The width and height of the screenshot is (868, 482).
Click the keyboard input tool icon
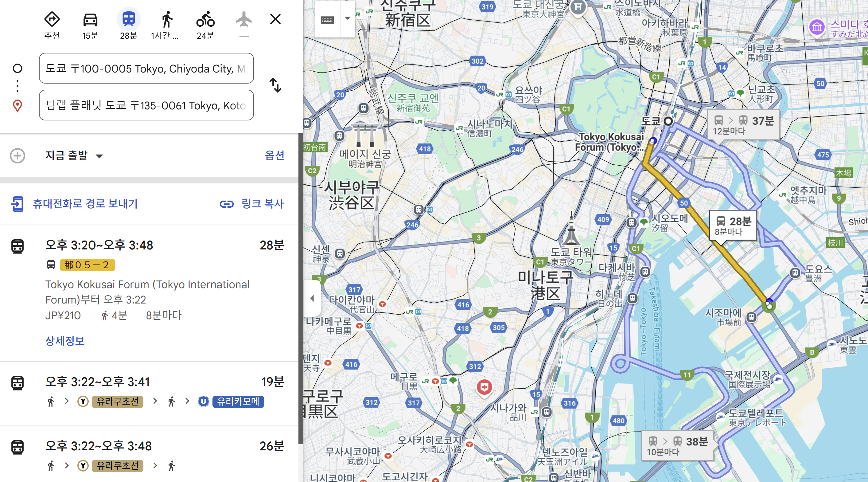[327, 20]
